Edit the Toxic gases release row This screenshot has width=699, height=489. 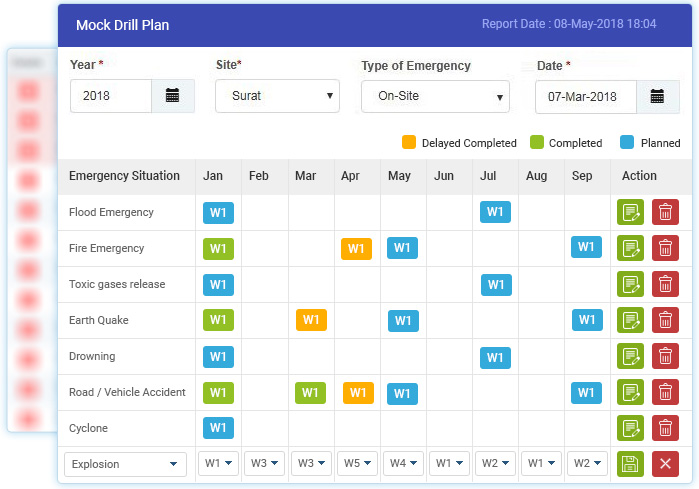coord(630,284)
